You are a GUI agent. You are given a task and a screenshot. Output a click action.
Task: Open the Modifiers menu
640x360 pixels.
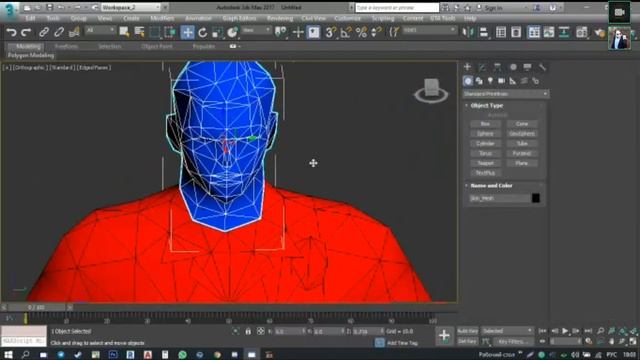pos(162,18)
